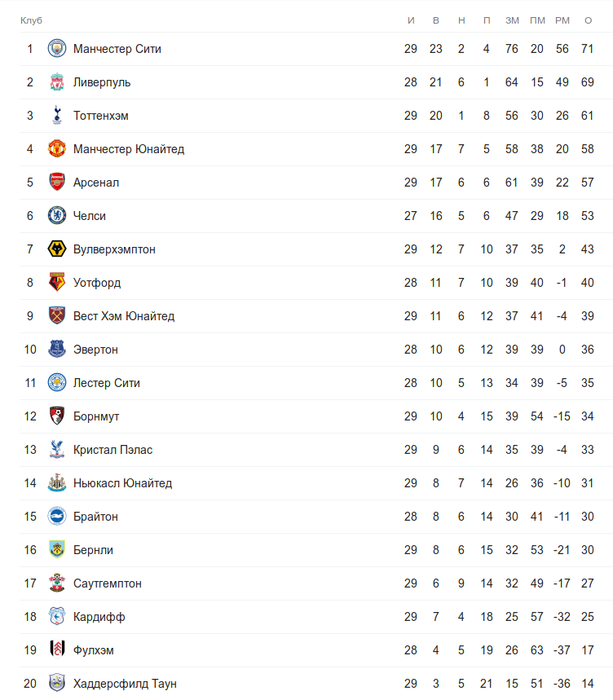Click the Watford club crest icon

[56, 283]
